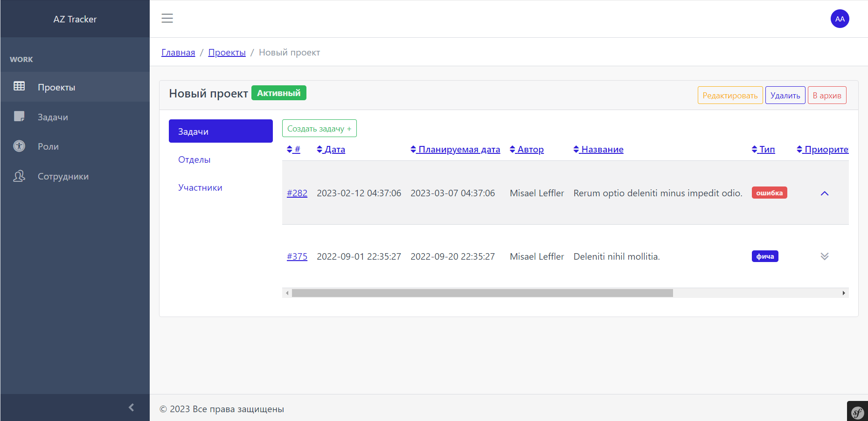Image resolution: width=868 pixels, height=421 pixels.
Task: Click the Роли accessibility icon
Action: pos(19,146)
